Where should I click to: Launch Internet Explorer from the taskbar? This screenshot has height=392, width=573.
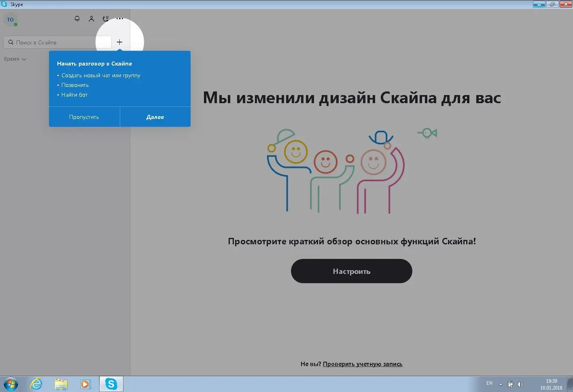[36, 384]
